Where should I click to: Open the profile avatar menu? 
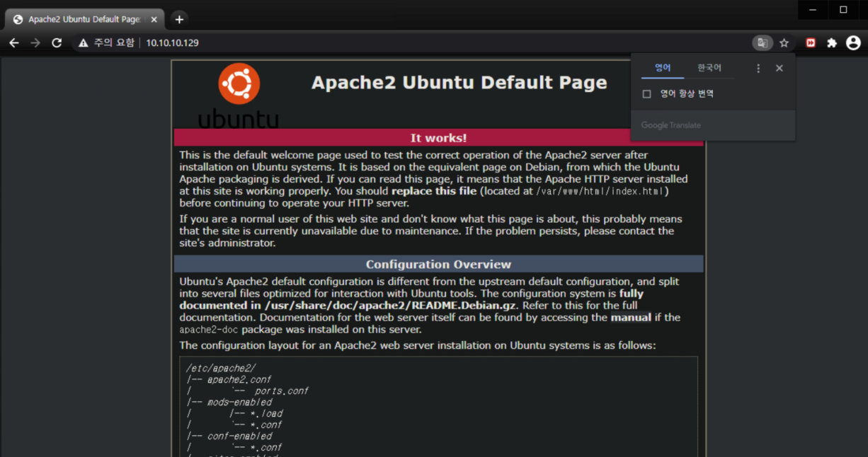tap(853, 43)
